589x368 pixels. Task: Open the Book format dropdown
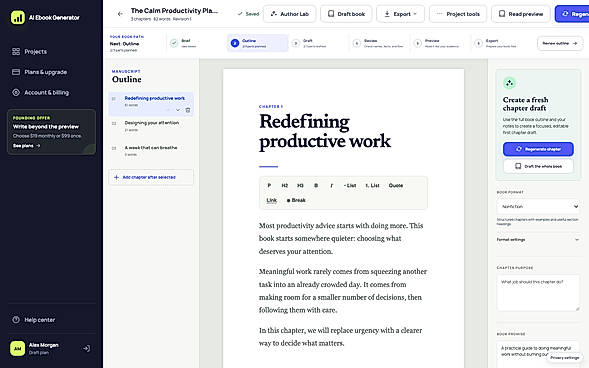coord(538,207)
